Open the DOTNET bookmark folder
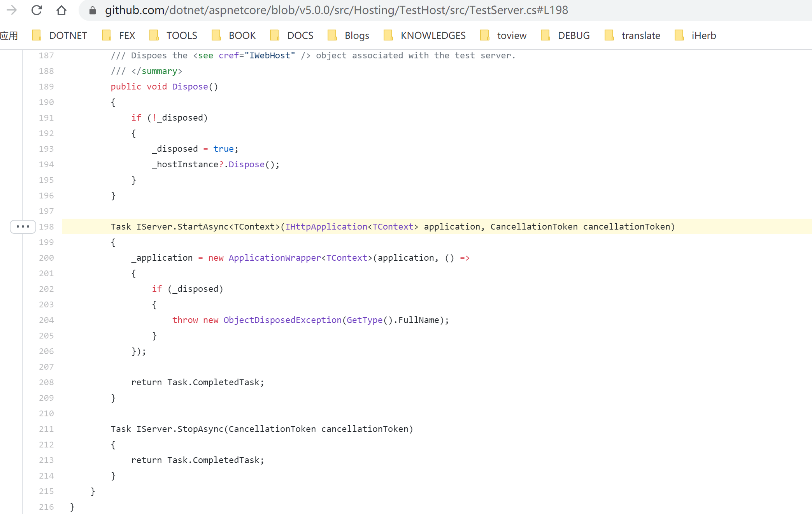Screen dimensions: 812x514 (x=59, y=35)
